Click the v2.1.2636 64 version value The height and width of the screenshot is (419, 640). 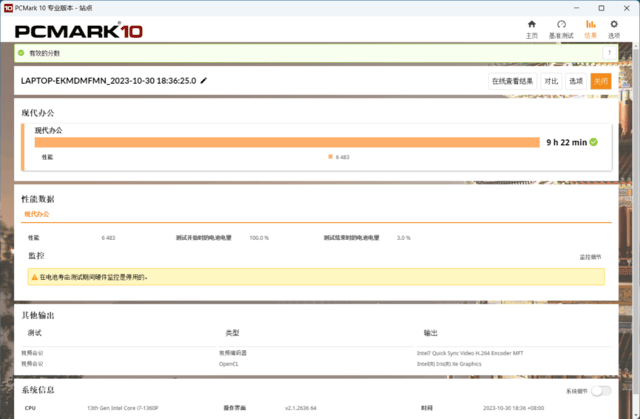point(300,408)
